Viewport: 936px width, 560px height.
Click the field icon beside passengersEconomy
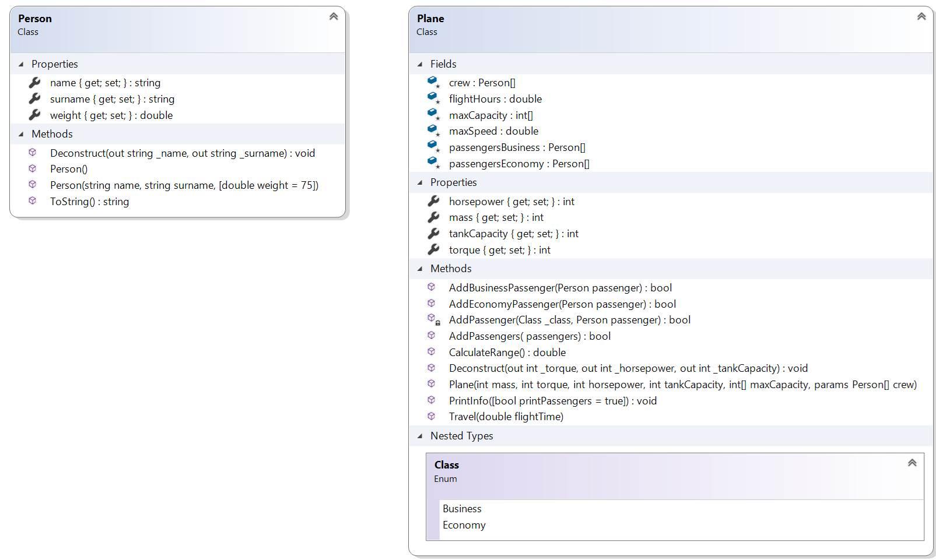click(433, 163)
